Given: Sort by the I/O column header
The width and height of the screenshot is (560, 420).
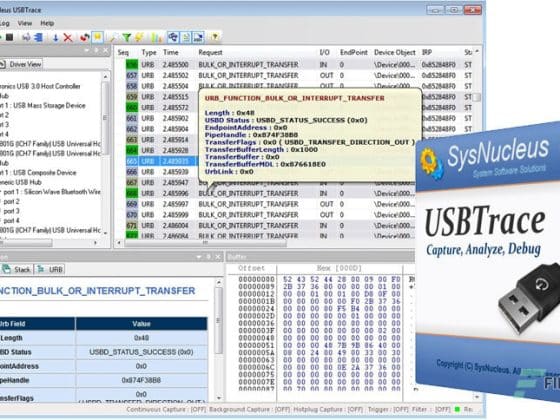Looking at the screenshot, I should point(324,52).
